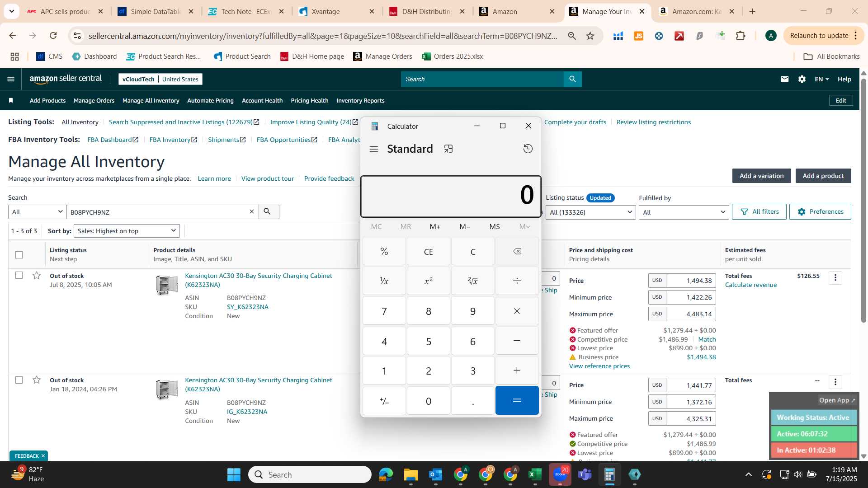
Task: Clear the B08PYCH9NZ search term
Action: tap(252, 211)
